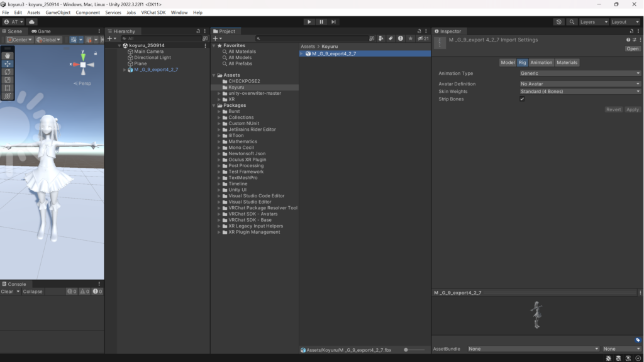Viewport: 644px width, 362px height.
Task: Expand M_G_9_export4_2_7 in the Hierarchy
Action: coord(125,70)
